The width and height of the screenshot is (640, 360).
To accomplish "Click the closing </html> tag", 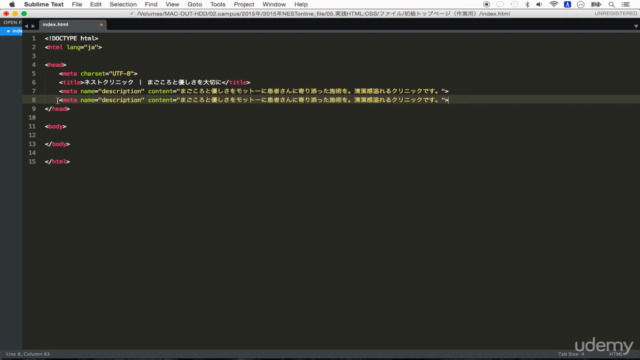I will pyautogui.click(x=57, y=162).
